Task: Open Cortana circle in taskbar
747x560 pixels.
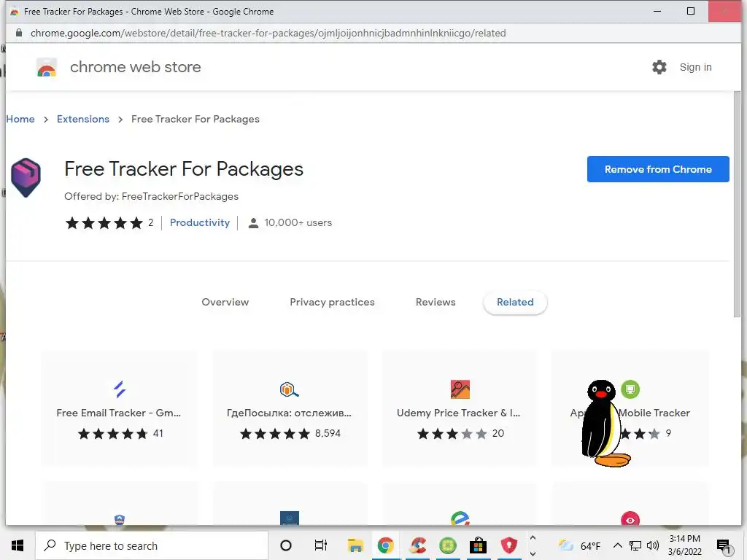Action: coord(286,545)
